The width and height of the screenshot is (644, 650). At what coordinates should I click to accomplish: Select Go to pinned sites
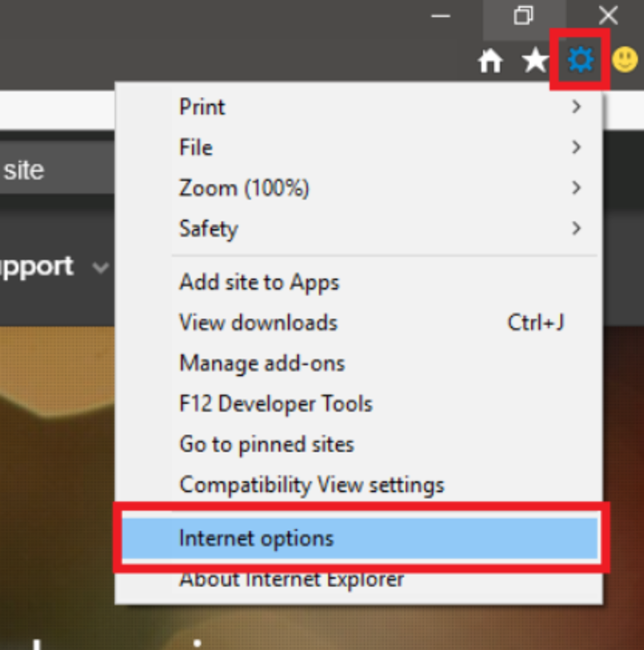(x=267, y=444)
